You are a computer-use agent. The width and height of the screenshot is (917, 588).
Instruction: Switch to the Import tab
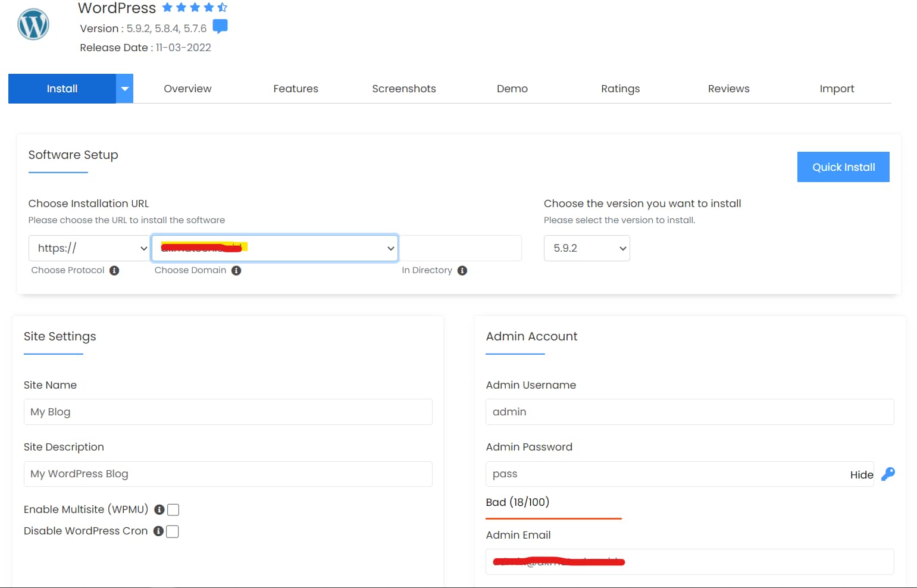pos(837,89)
